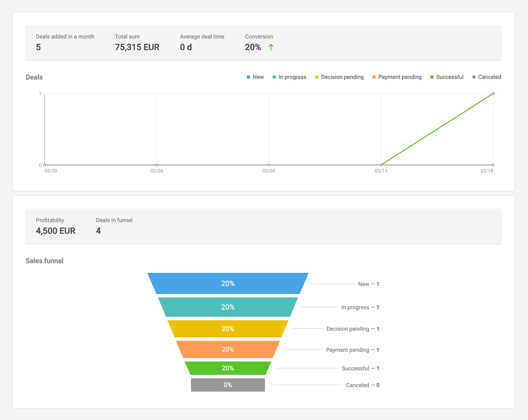Click the Total sum 75,315 EUR value
This screenshot has width=528, height=420.
[137, 47]
